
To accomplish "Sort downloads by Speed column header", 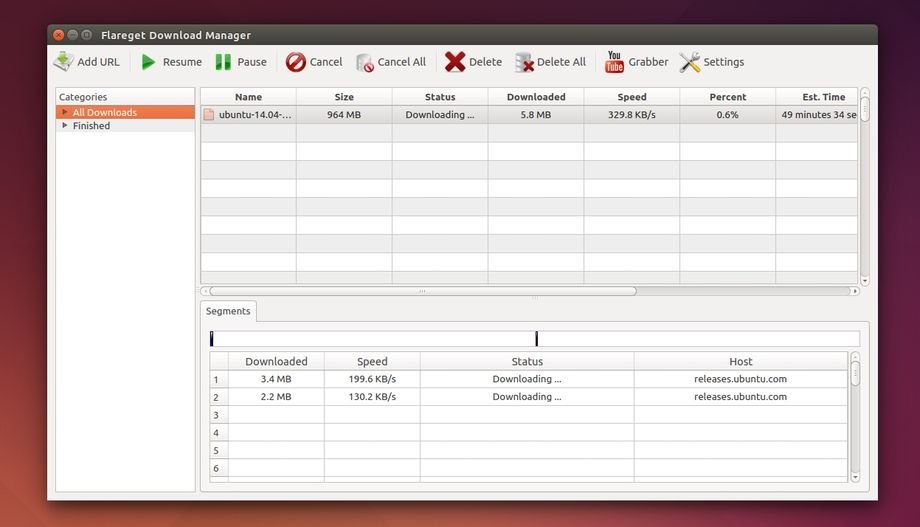I will pyautogui.click(x=631, y=97).
